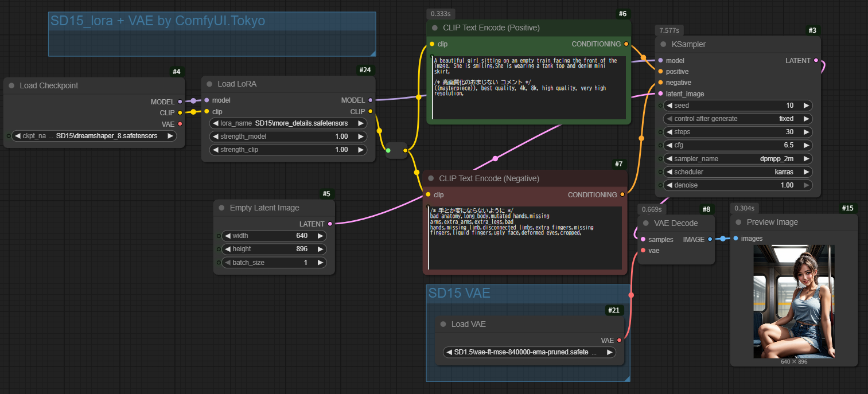Open the lora_name selector for more_details.safetensors
Screen dimensions: 868x394
pyautogui.click(x=287, y=123)
